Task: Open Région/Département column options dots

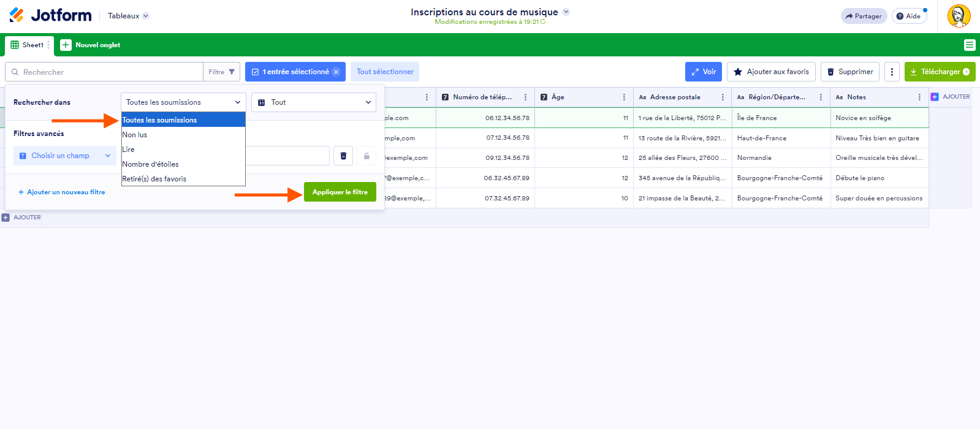Action: tap(821, 97)
